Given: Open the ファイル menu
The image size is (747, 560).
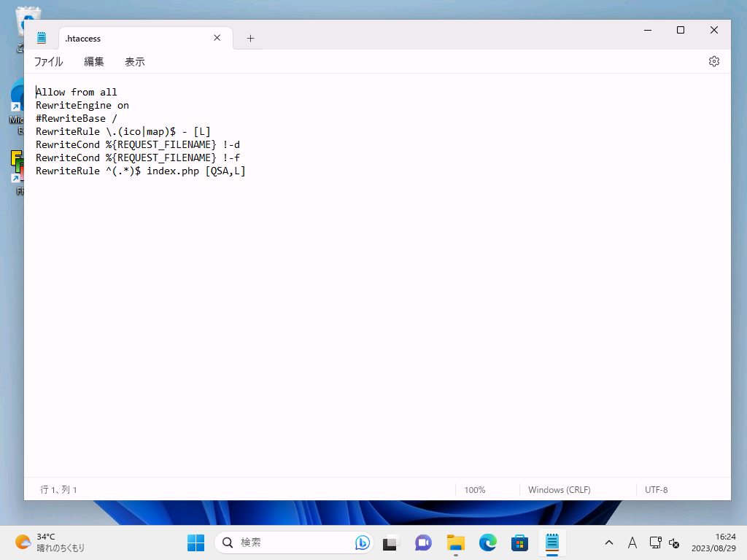Looking at the screenshot, I should [x=48, y=62].
